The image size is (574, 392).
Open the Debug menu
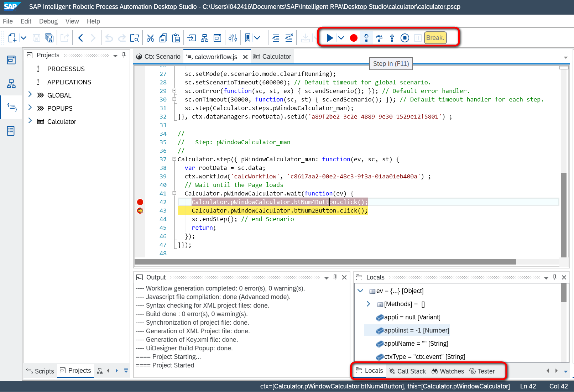click(48, 21)
